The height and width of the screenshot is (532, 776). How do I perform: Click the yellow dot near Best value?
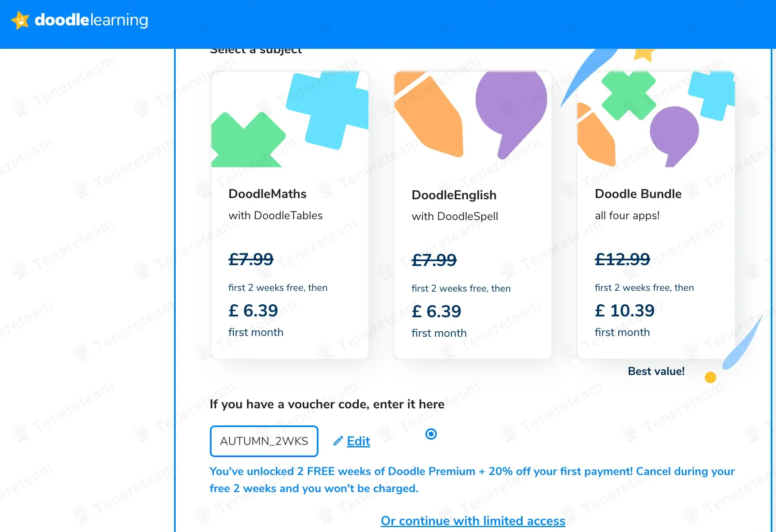[710, 377]
